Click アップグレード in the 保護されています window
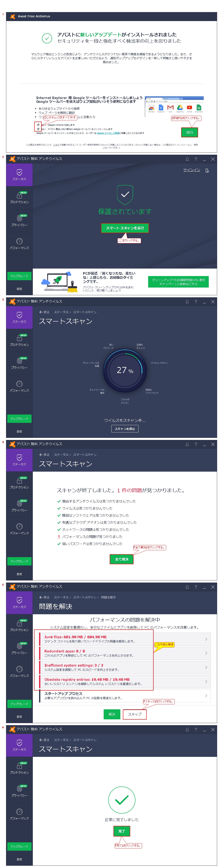The width and height of the screenshot is (219, 868). [19, 276]
